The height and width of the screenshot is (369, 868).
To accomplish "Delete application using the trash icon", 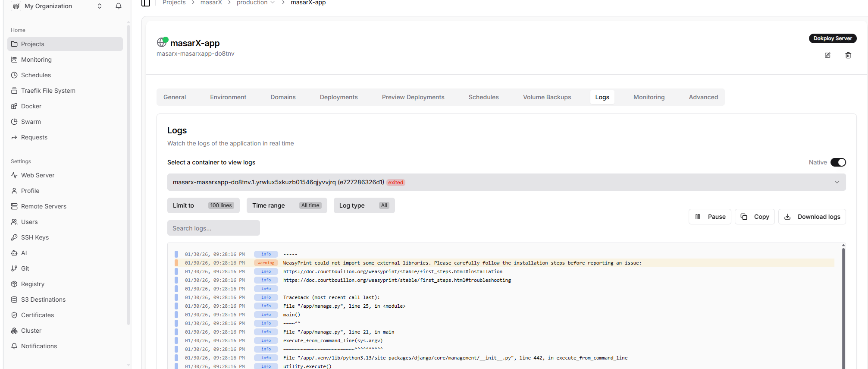I will coord(848,55).
